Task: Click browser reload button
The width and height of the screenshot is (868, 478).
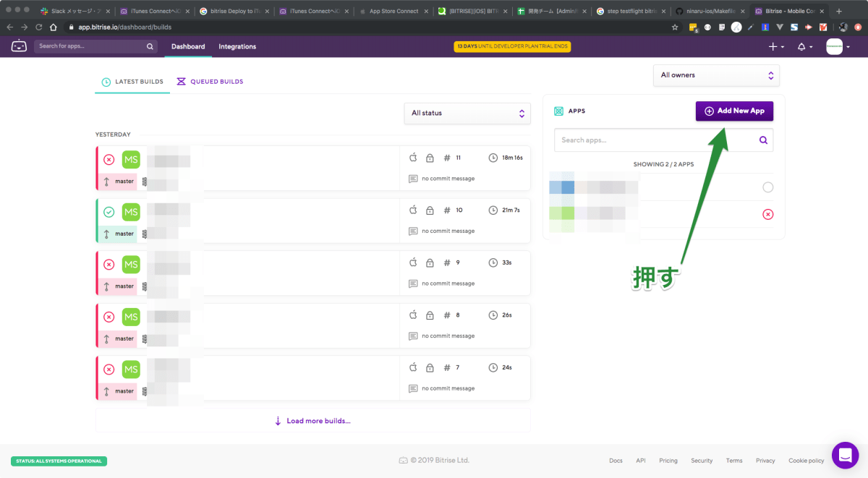Action: [38, 27]
